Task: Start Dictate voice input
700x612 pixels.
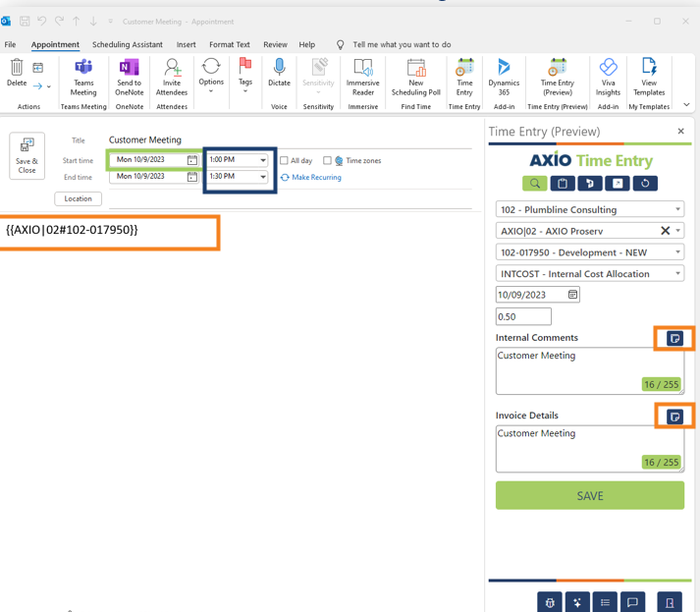Action: [x=279, y=73]
